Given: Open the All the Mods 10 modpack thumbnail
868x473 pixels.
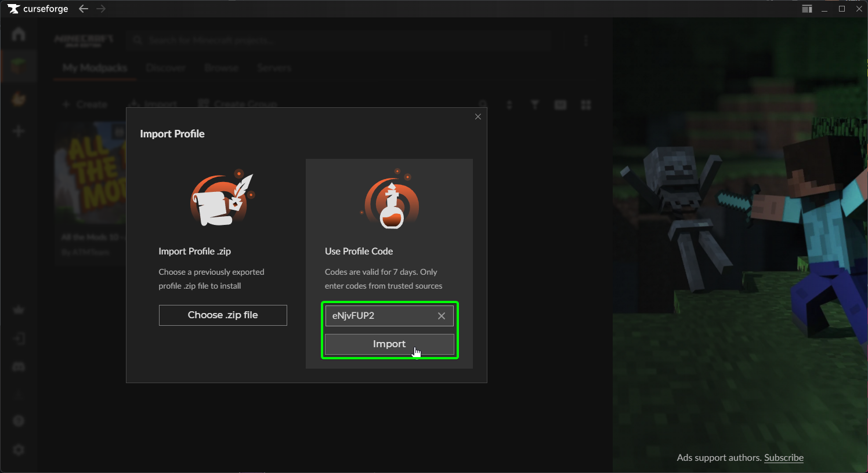Looking at the screenshot, I should [x=91, y=174].
